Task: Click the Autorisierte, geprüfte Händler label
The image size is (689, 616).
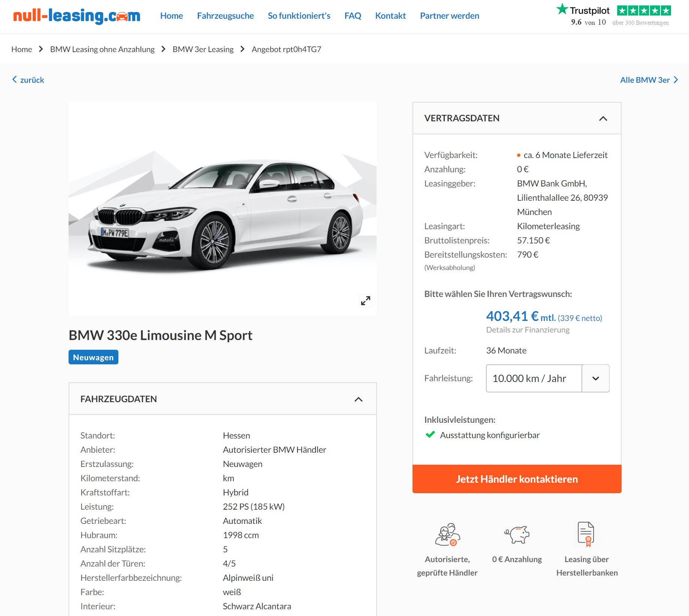Action: pyautogui.click(x=447, y=566)
